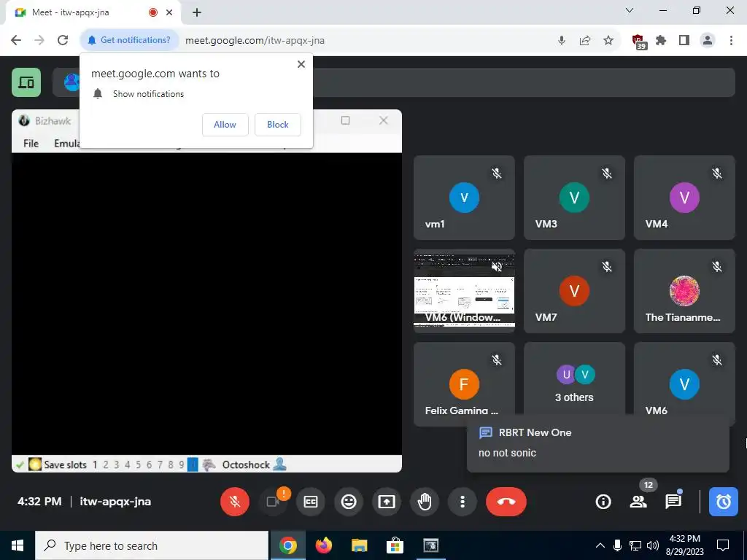
Task: Click the green presentation icon at top left
Action: click(26, 82)
